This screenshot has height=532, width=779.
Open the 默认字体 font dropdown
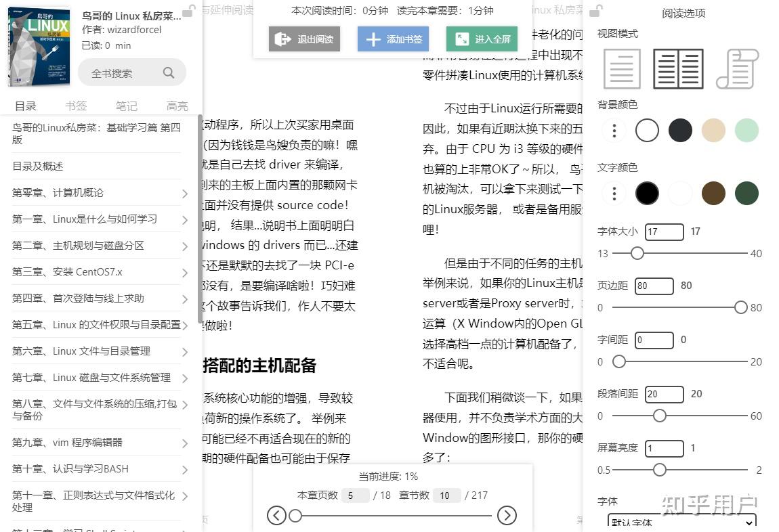point(681,522)
